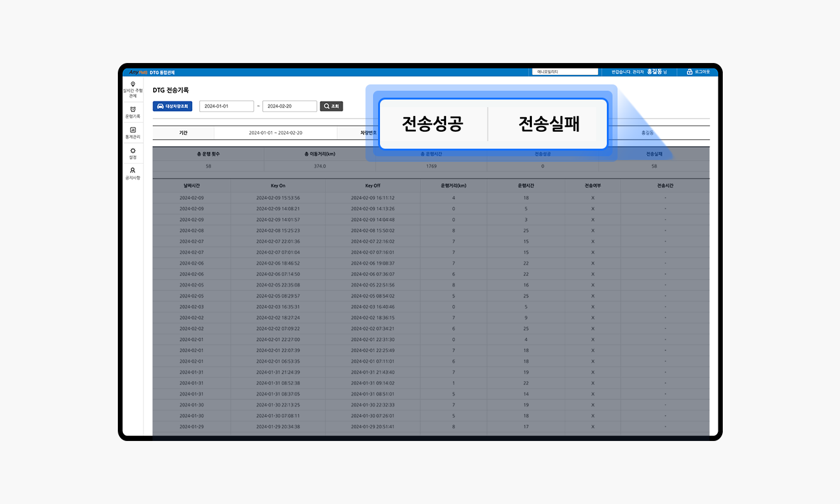Open 공지사항 icon in sidebar

[x=132, y=171]
